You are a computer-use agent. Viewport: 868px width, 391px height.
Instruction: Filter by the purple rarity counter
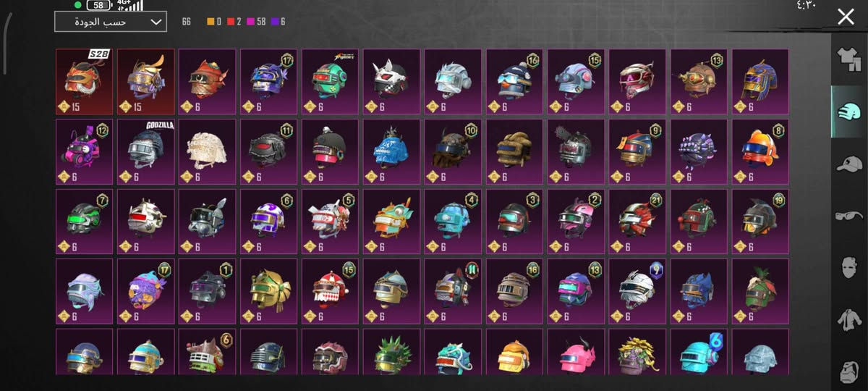tap(278, 22)
